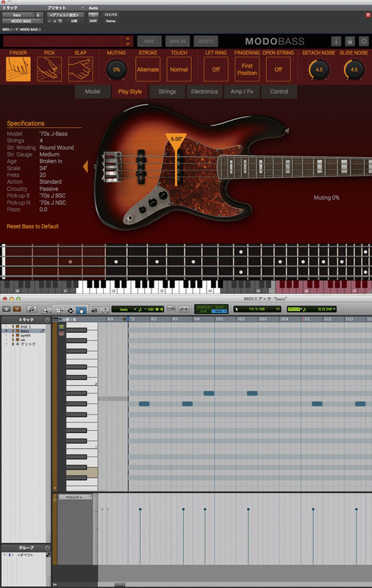The width and height of the screenshot is (372, 588).
Task: Click the preset minus icon in plug-in header
Action: (50, 21)
